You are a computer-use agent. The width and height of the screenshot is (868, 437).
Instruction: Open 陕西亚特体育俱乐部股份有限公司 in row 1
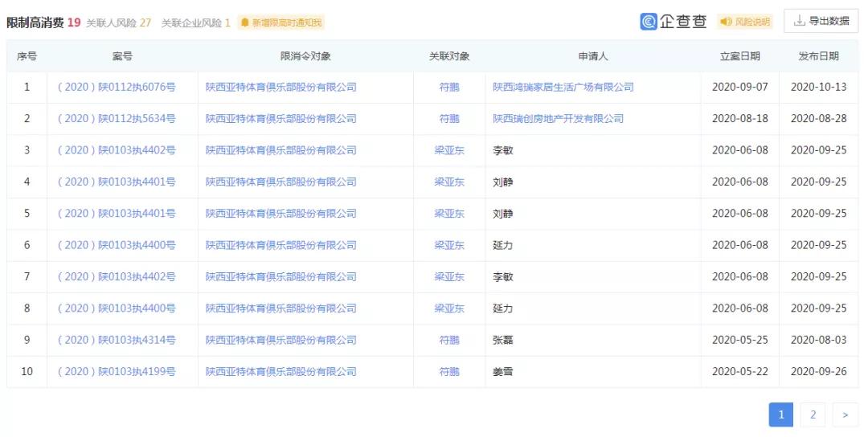point(281,87)
